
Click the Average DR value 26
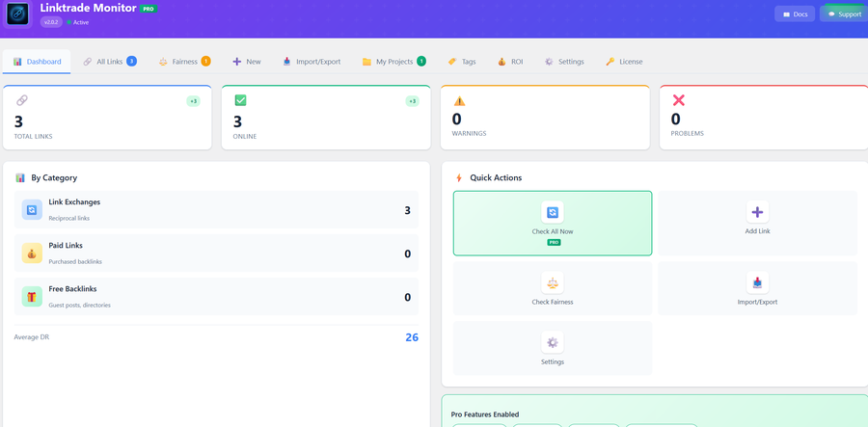click(x=412, y=337)
